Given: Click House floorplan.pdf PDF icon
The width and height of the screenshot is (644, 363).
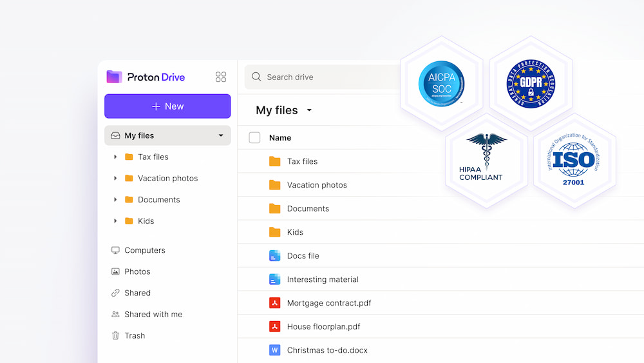Looking at the screenshot, I should coord(275,326).
